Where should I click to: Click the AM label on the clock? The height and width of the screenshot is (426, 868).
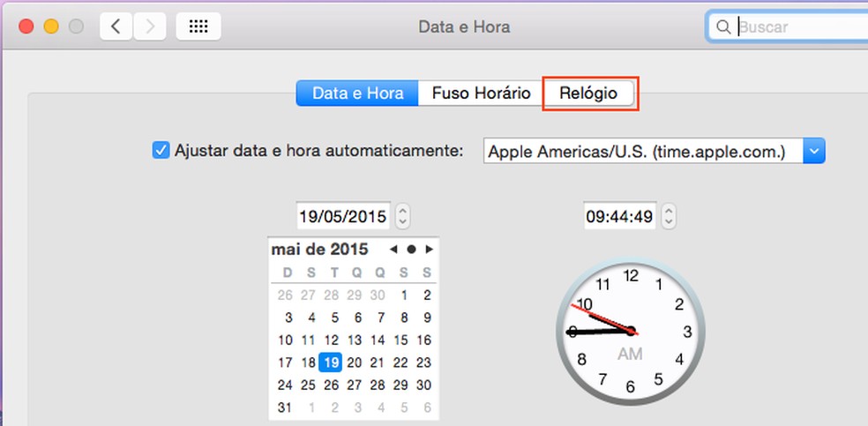point(630,354)
